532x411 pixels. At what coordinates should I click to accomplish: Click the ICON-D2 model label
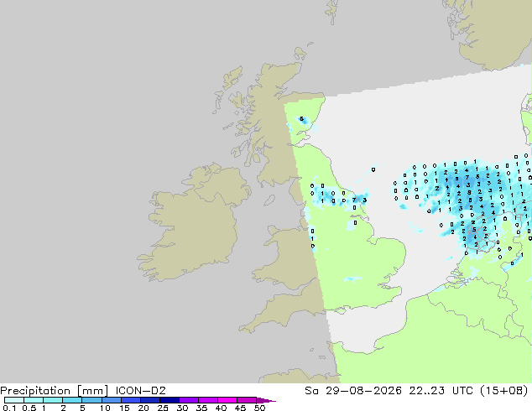(x=140, y=391)
